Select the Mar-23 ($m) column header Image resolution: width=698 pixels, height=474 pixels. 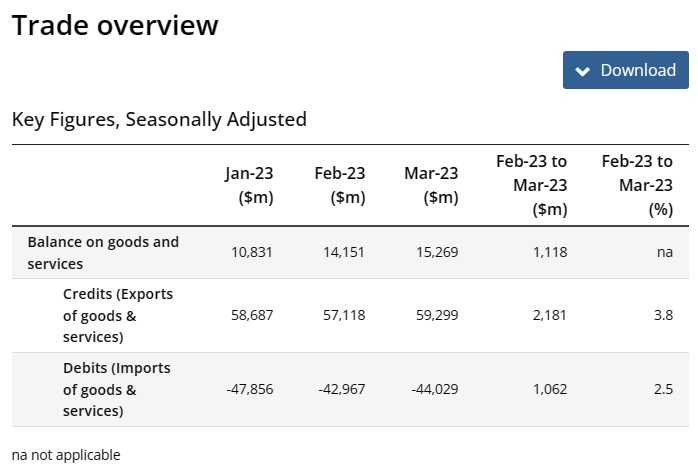click(x=431, y=185)
